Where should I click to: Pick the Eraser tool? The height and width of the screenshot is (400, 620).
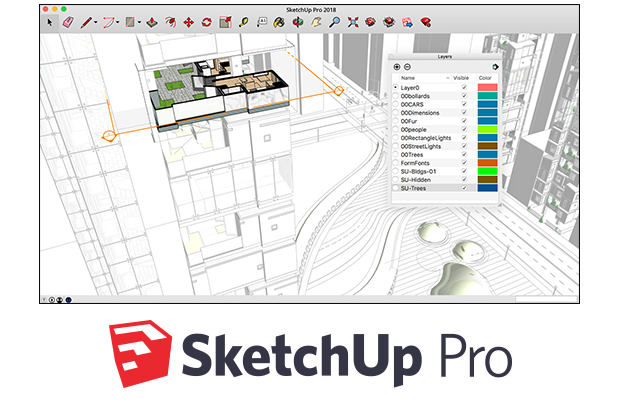coord(68,20)
